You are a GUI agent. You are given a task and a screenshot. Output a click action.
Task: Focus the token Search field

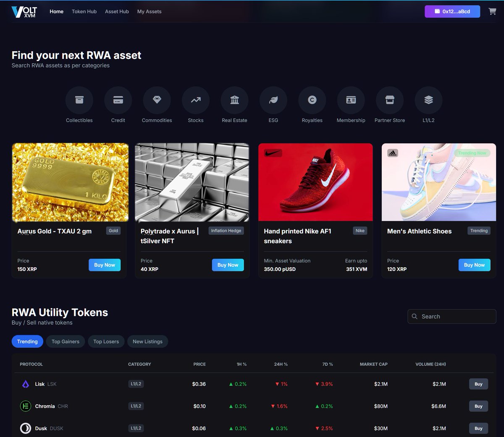[452, 316]
